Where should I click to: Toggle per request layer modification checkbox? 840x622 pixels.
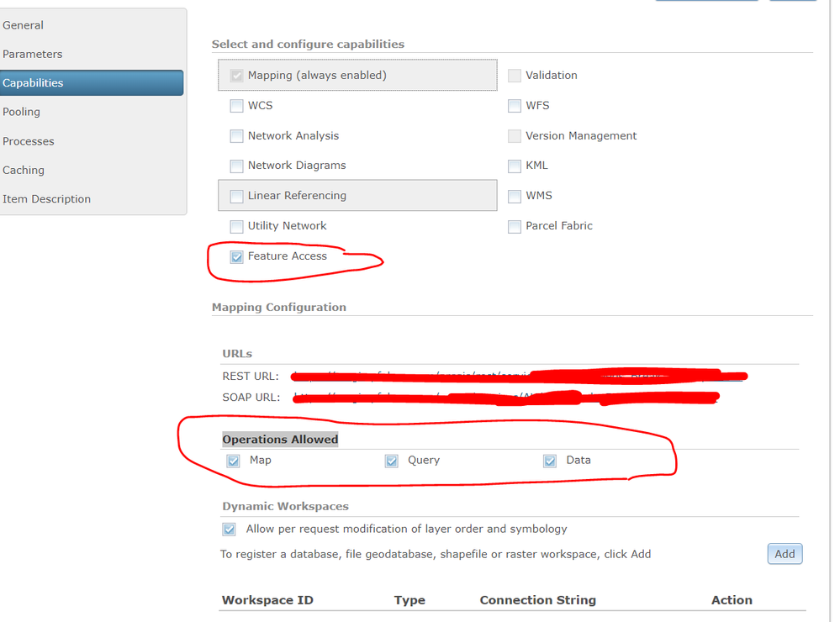(230, 530)
